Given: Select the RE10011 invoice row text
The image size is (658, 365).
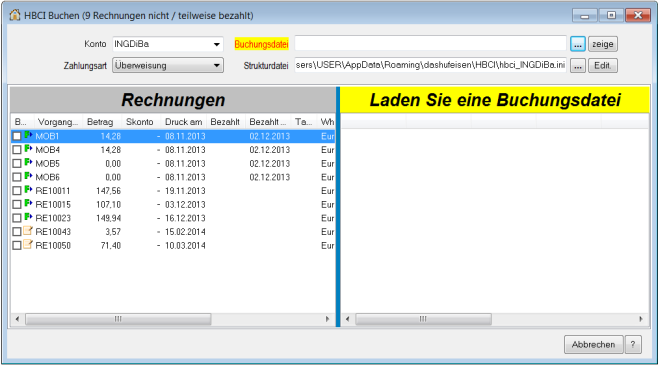Looking at the screenshot, I should (x=53, y=191).
